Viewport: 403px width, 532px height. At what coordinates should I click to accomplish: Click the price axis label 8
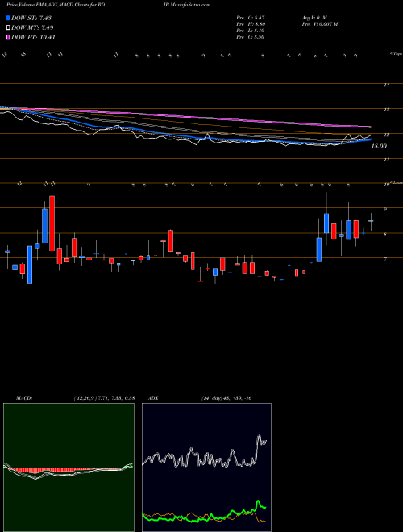(x=385, y=235)
